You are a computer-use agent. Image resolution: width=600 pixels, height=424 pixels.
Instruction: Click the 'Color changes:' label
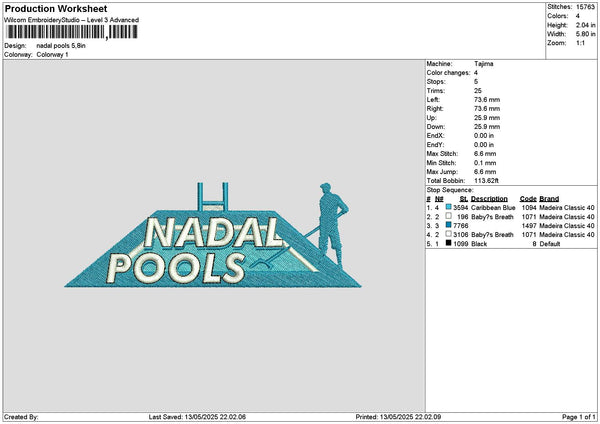tap(448, 73)
